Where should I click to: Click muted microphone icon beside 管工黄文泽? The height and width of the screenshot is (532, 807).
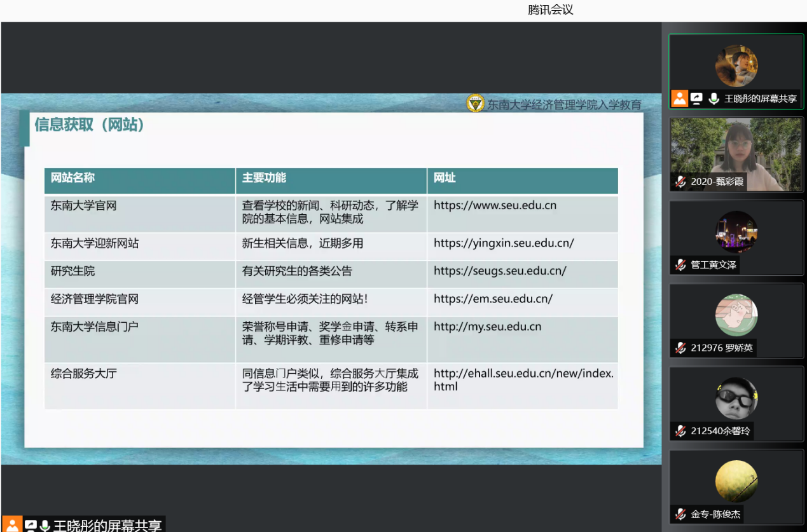point(680,265)
